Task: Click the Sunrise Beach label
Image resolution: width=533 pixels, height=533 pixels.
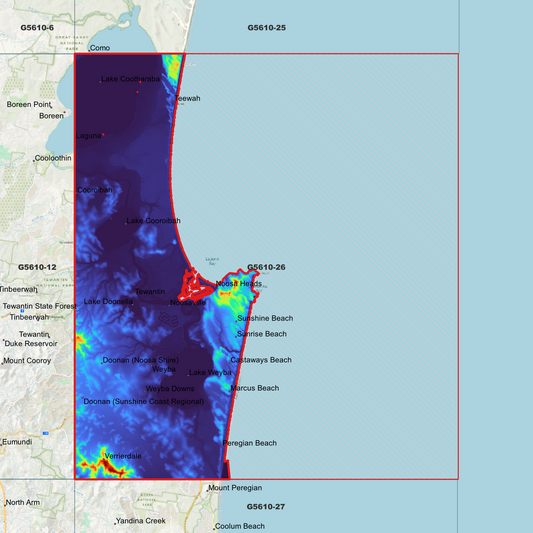Action: pos(262,334)
